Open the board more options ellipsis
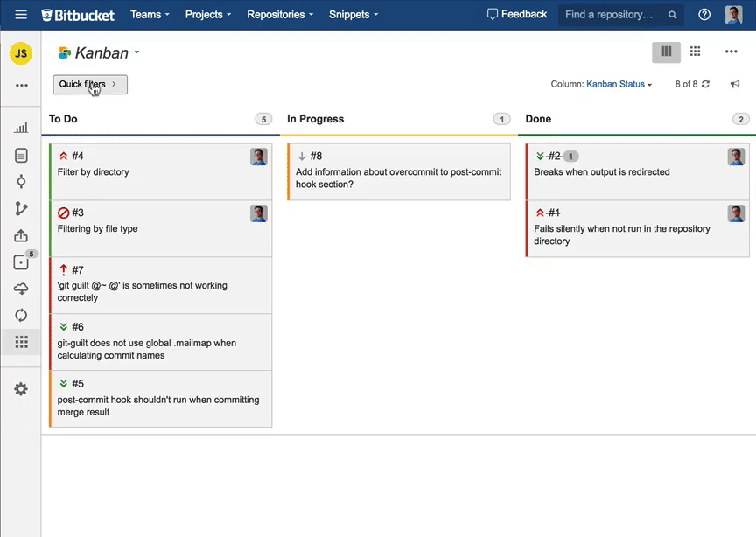 731,52
